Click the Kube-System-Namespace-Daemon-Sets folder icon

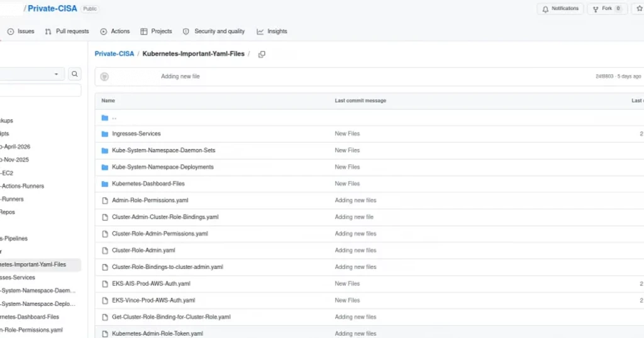tap(105, 151)
